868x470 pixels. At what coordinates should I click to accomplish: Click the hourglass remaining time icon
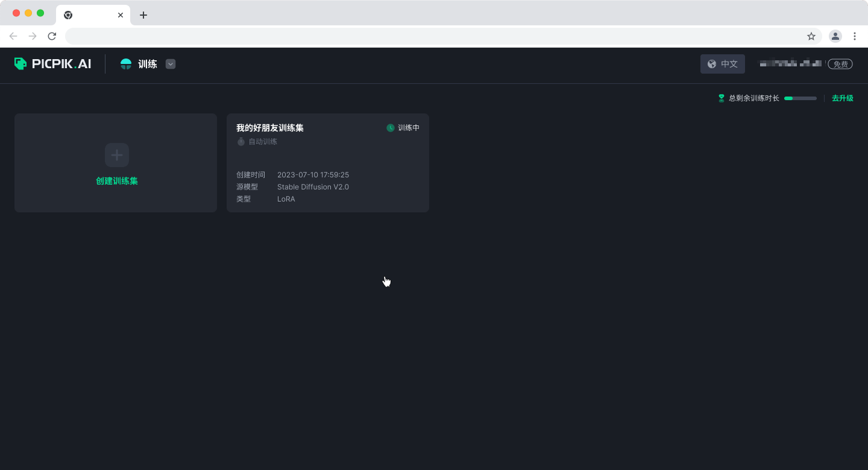coord(722,98)
